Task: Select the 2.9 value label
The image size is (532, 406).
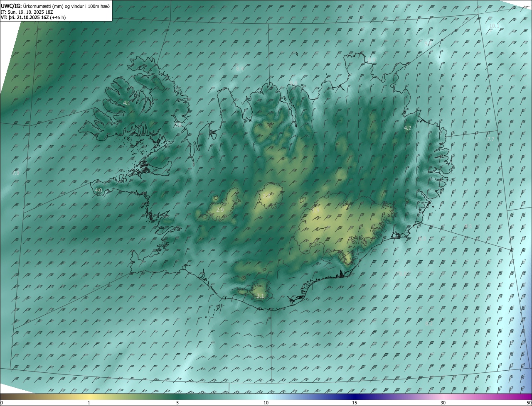Action: [x=220, y=210]
